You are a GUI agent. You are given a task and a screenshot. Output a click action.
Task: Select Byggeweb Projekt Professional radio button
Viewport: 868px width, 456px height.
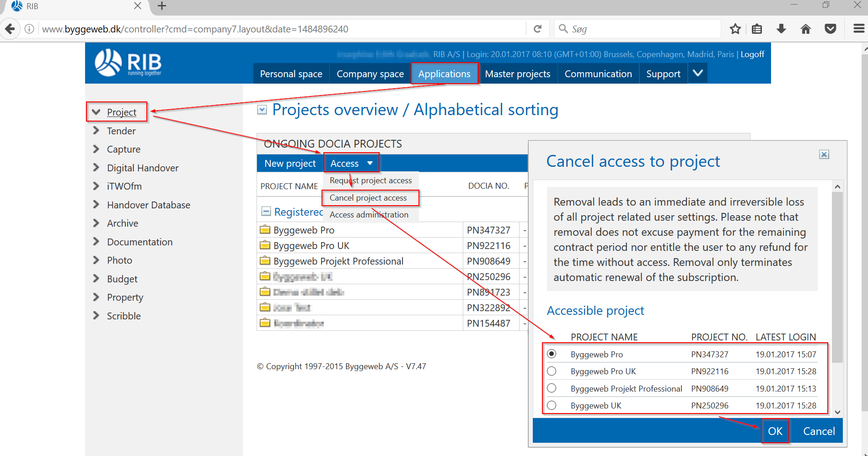click(552, 388)
